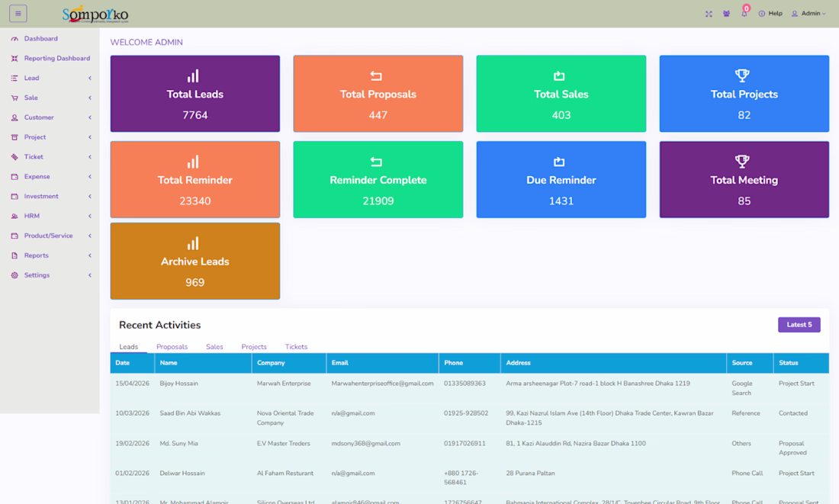Click the Project box icon in sidebar
This screenshot has height=504, width=839.
(14, 137)
